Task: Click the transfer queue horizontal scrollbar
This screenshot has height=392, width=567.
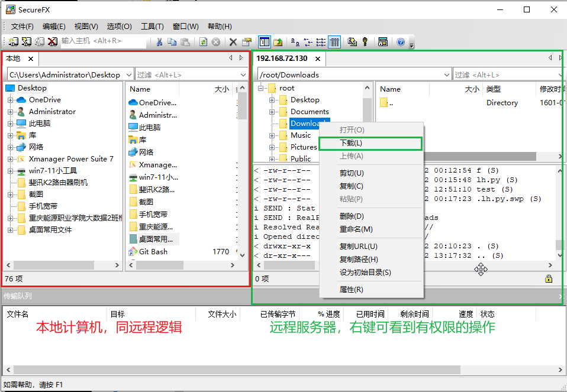Action: [x=284, y=370]
